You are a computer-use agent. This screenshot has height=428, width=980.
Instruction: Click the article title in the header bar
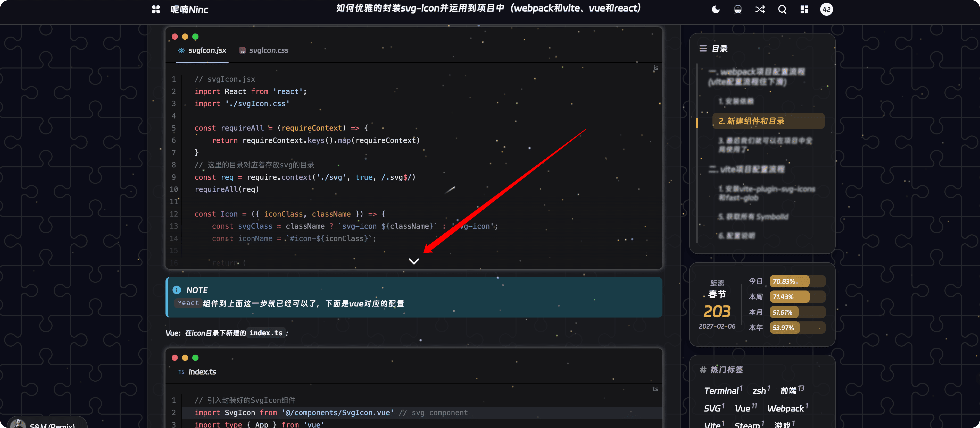[489, 8]
